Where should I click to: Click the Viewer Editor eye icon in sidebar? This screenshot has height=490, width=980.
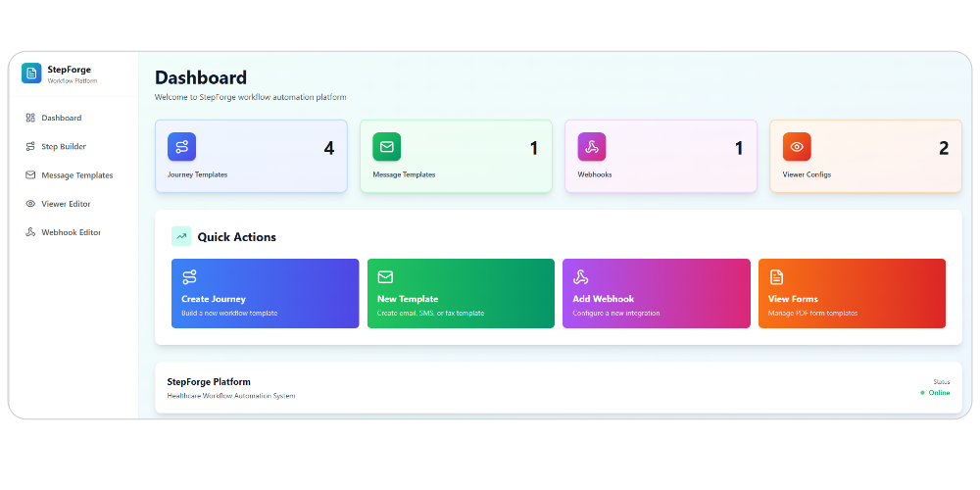(x=30, y=204)
